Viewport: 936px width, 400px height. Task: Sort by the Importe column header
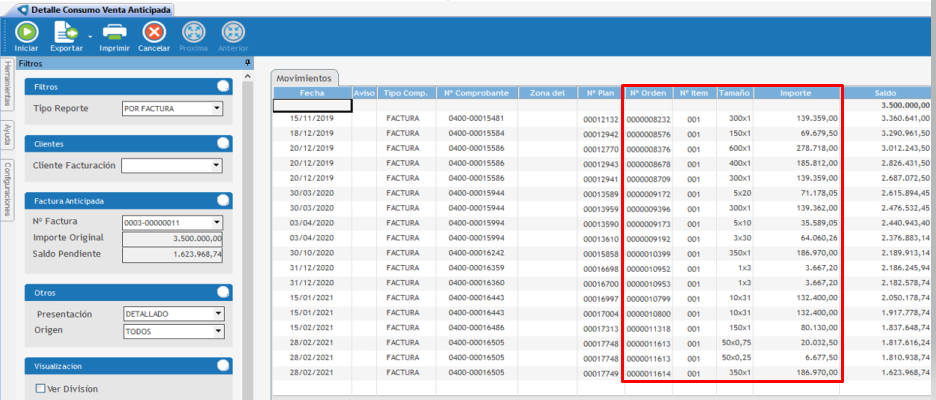(795, 93)
